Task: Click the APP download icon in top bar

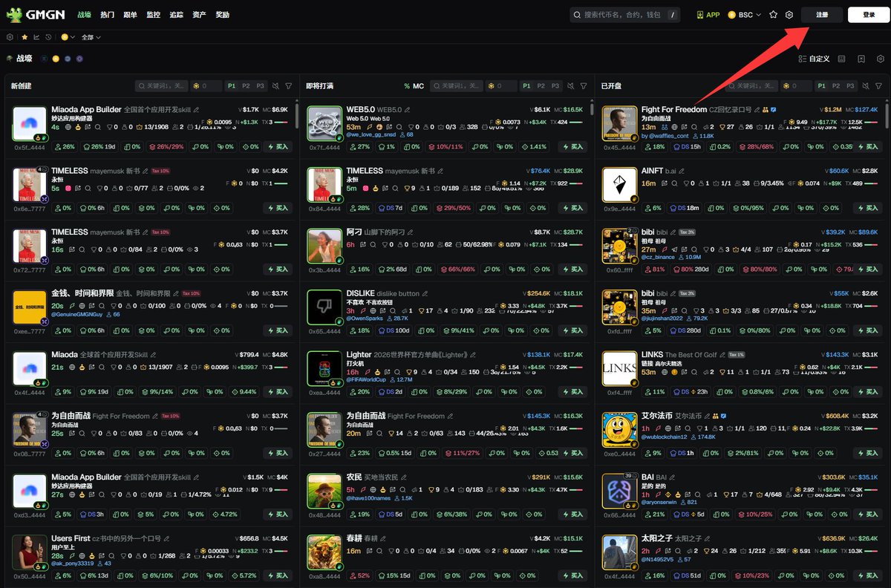Action: [699, 14]
